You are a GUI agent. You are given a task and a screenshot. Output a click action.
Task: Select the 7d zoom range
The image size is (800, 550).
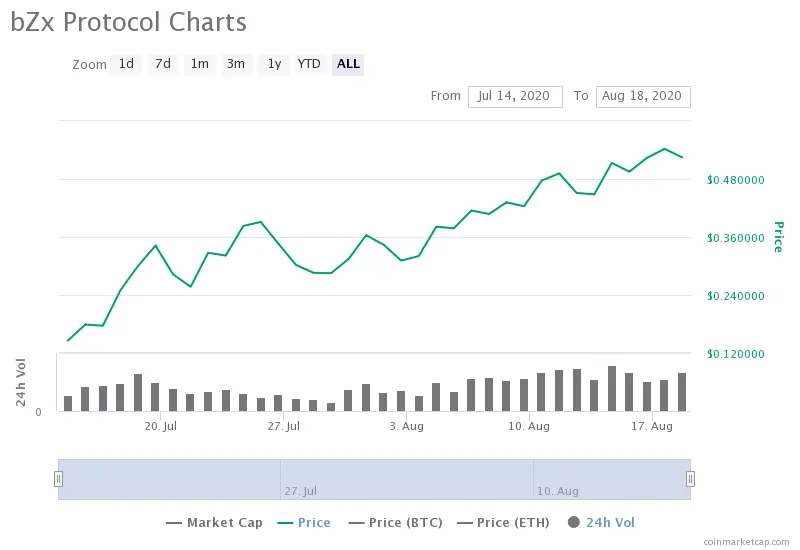click(163, 64)
